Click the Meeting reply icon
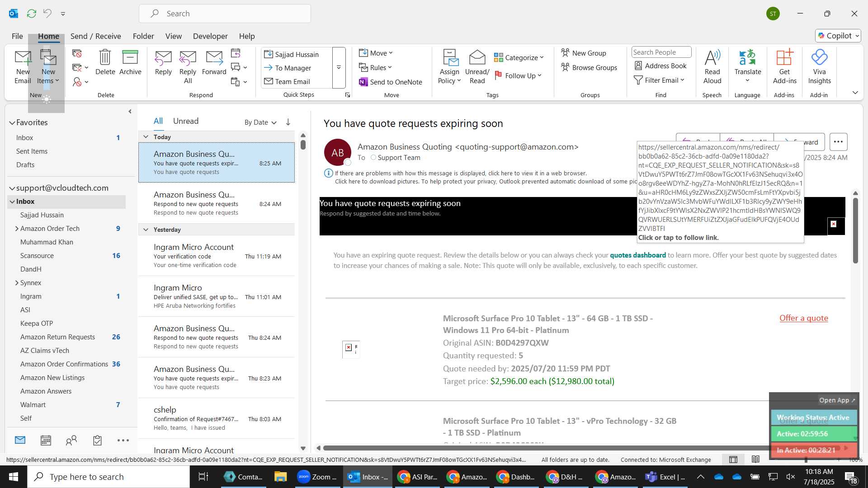Image resolution: width=868 pixels, height=488 pixels. click(236, 53)
